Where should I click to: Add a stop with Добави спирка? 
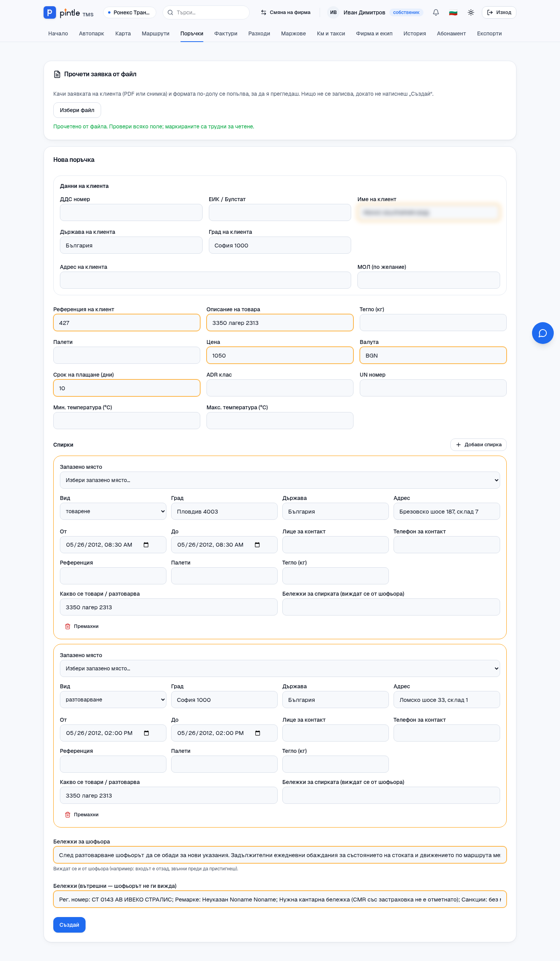[x=478, y=445]
